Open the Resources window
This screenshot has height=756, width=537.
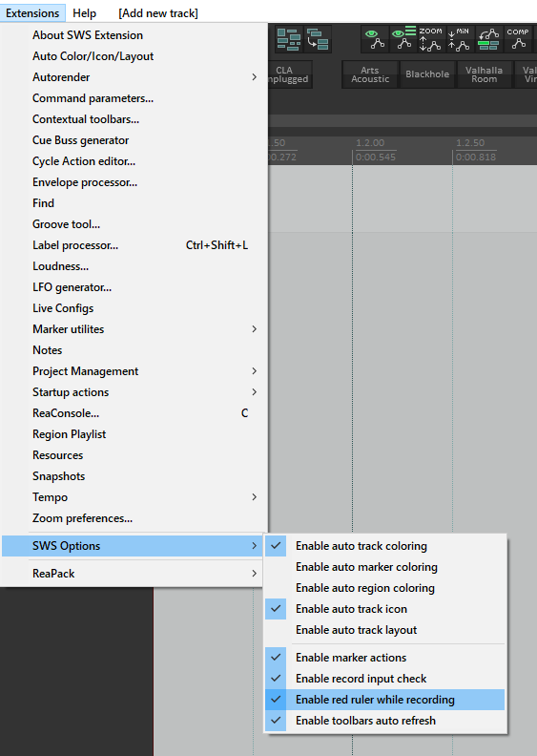(133, 455)
